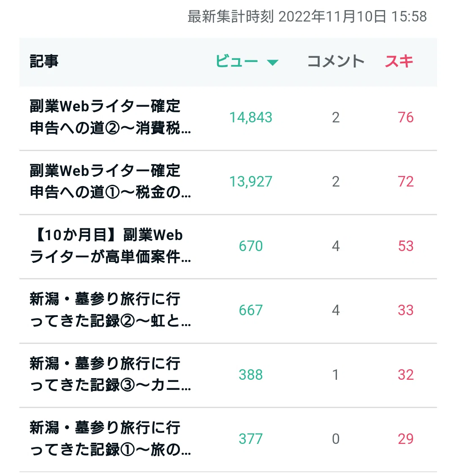Open the 【10か月目】副業Web article

point(110,246)
